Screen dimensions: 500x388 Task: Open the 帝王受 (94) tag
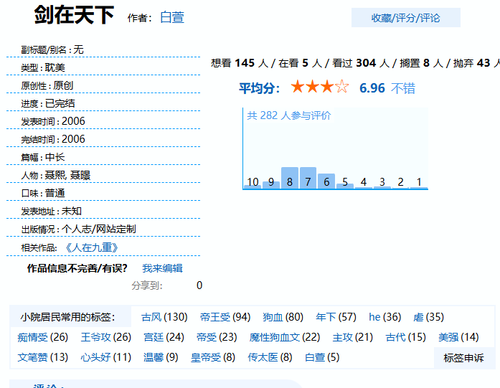[225, 317]
